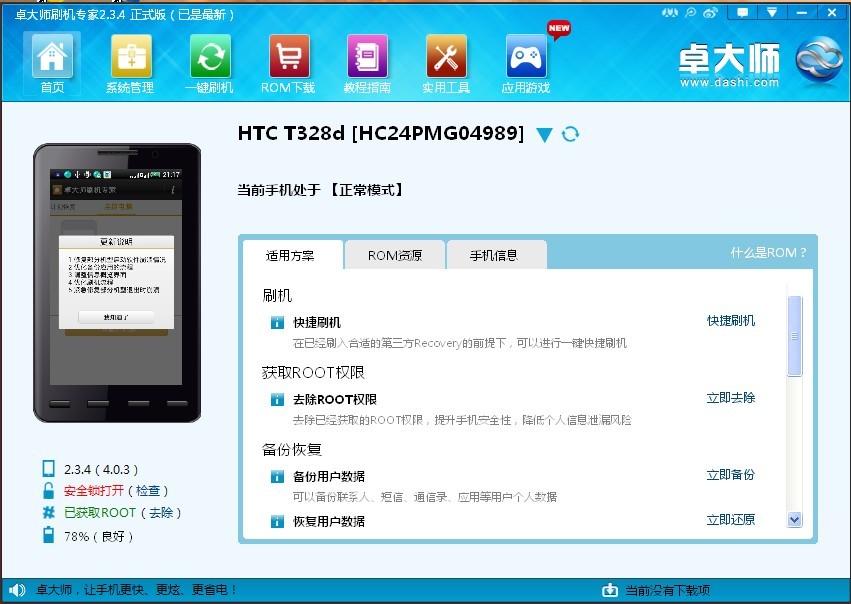This screenshot has height=604, width=851.
Task: Open the search-style icon in title bar
Action: (690, 12)
